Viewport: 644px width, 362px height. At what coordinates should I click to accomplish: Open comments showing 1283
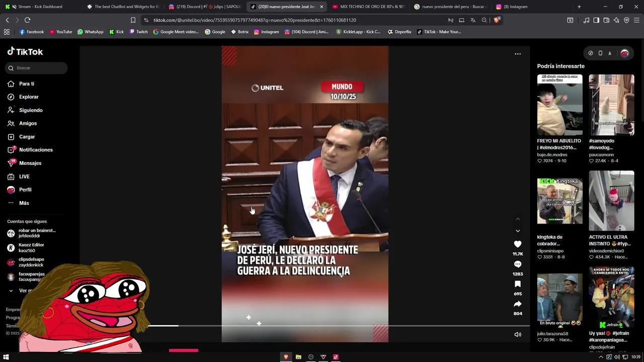[x=518, y=264]
